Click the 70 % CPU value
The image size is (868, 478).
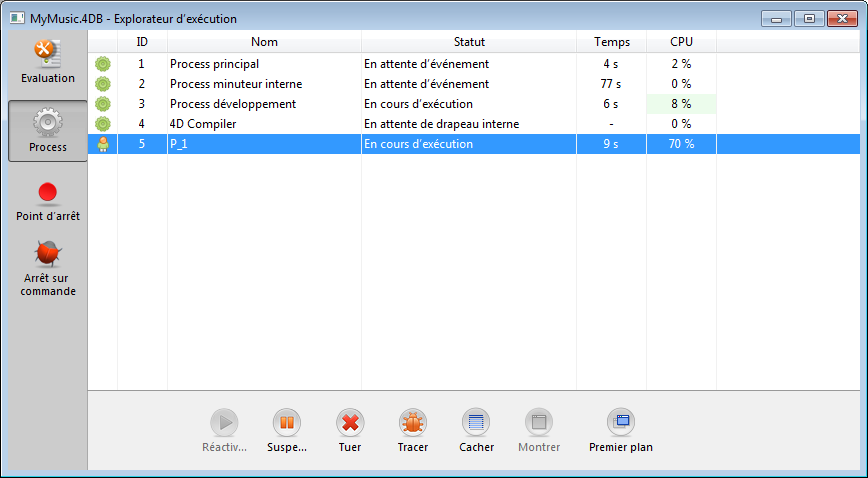(681, 144)
